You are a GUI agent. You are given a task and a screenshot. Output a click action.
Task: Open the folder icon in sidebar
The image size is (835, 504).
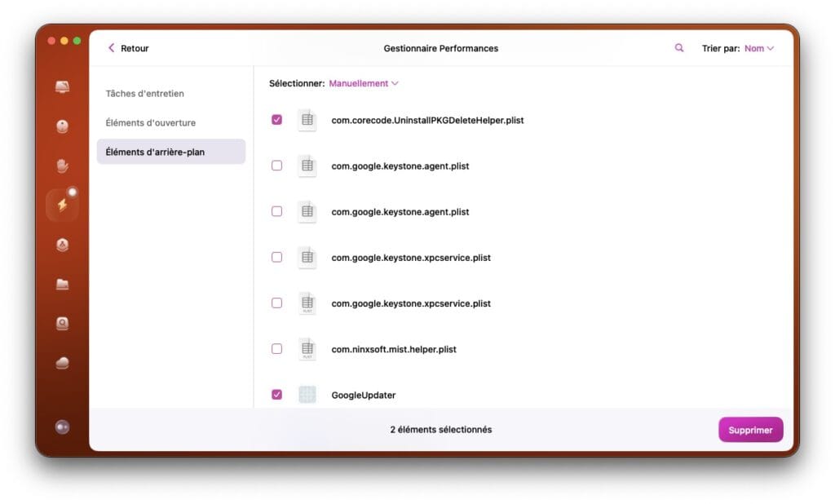click(x=62, y=284)
